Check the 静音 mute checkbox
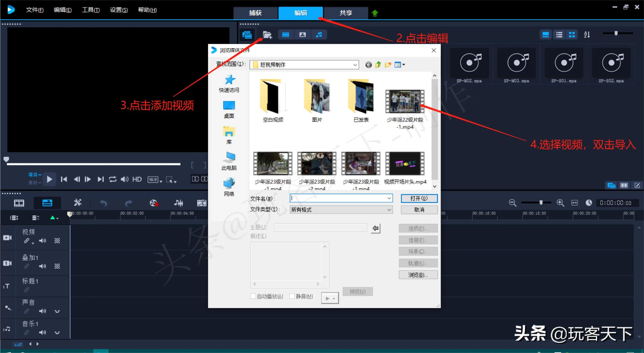The image size is (644, 353). click(x=292, y=296)
